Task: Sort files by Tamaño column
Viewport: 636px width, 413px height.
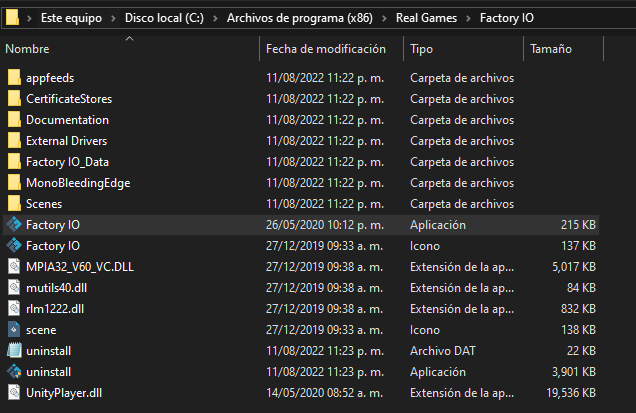Action: pyautogui.click(x=551, y=48)
